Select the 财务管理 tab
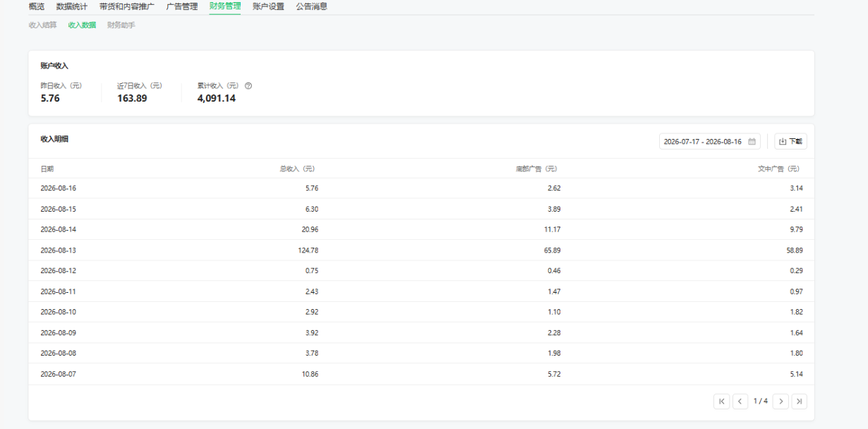 (225, 6)
